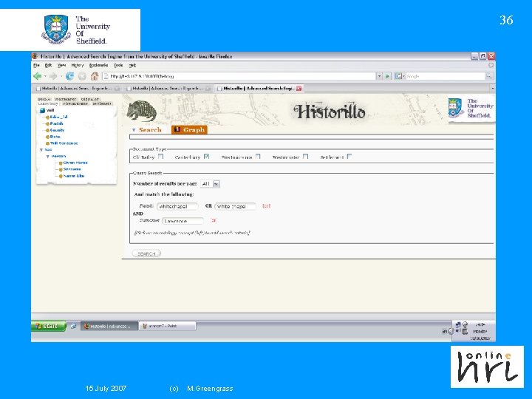This screenshot has height=399, width=532.
Task: Tick the Old Bailey checkbox
Action: pos(161,157)
